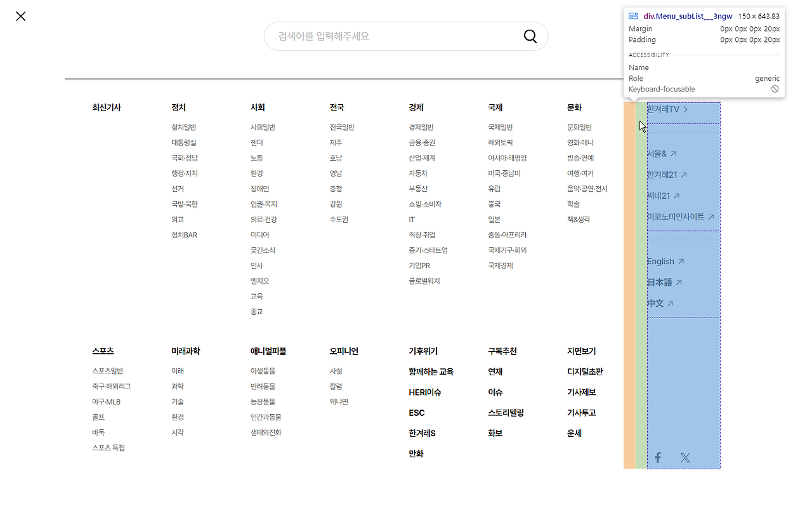Go to 젠더 under 사회
Viewport: 812px width, 508px height.
(x=257, y=143)
